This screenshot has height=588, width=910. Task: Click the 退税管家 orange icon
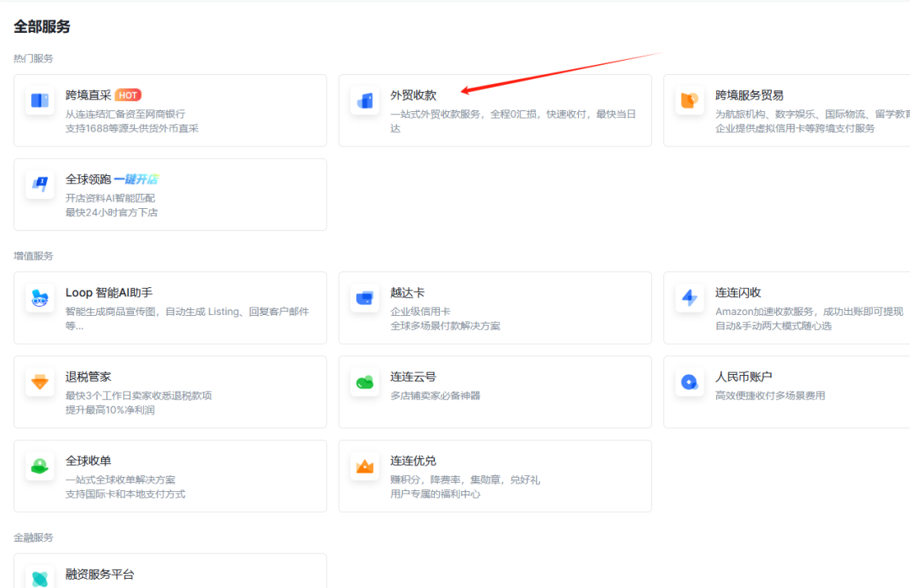(x=40, y=382)
